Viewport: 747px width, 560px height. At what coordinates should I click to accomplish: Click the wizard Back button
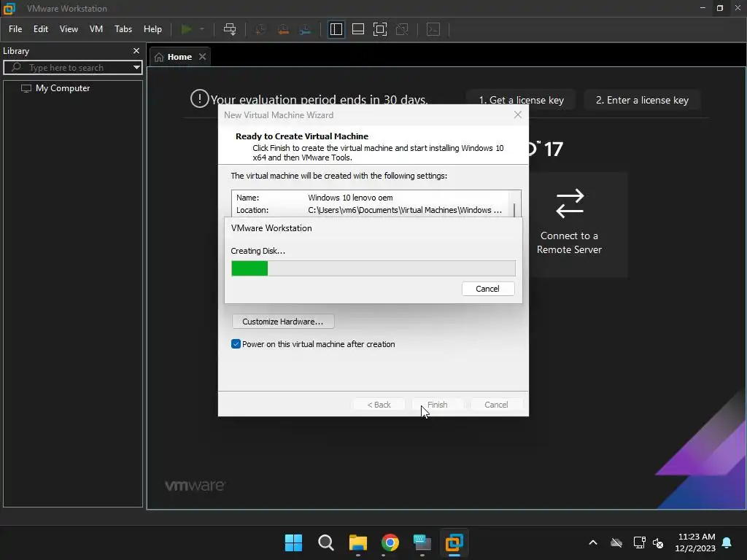coord(379,404)
